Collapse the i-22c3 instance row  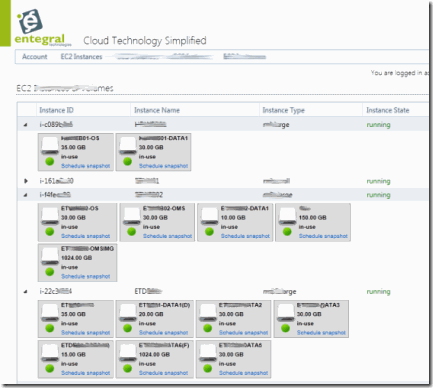click(x=25, y=292)
